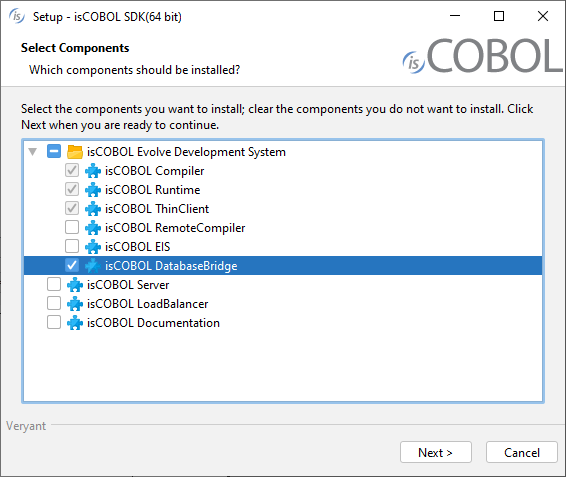The height and width of the screenshot is (477, 566).
Task: Select the isCOBOL DatabaseBridge tree row
Action: click(x=283, y=266)
